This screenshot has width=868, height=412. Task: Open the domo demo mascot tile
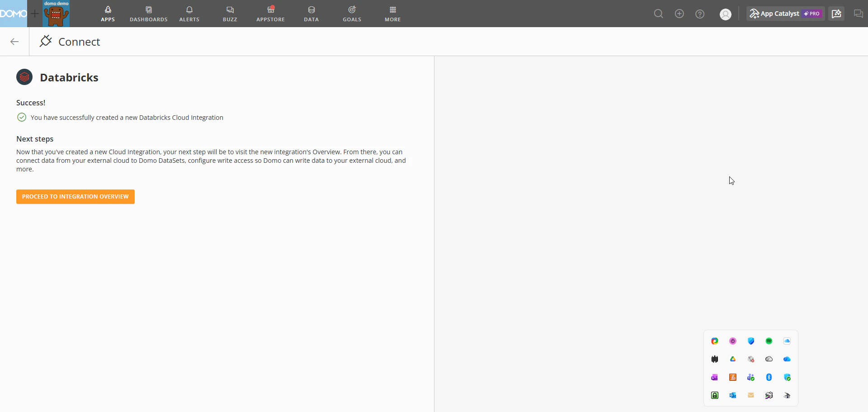click(56, 14)
